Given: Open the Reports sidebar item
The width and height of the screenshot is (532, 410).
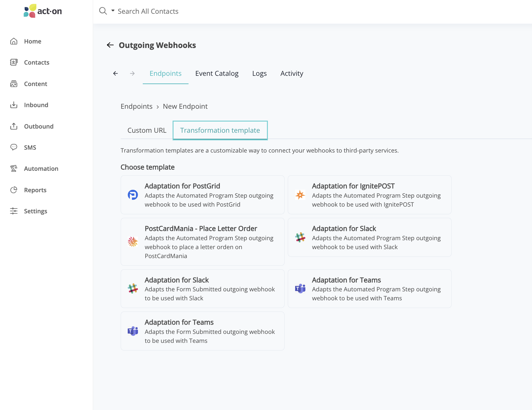Looking at the screenshot, I should pyautogui.click(x=35, y=190).
